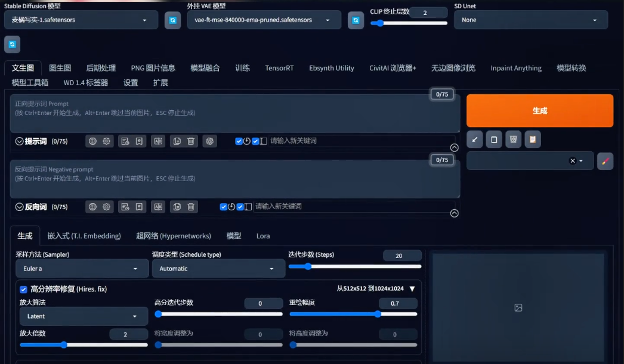
Task: Refresh the Stable Diffusion checkpoint list
Action: (x=172, y=20)
